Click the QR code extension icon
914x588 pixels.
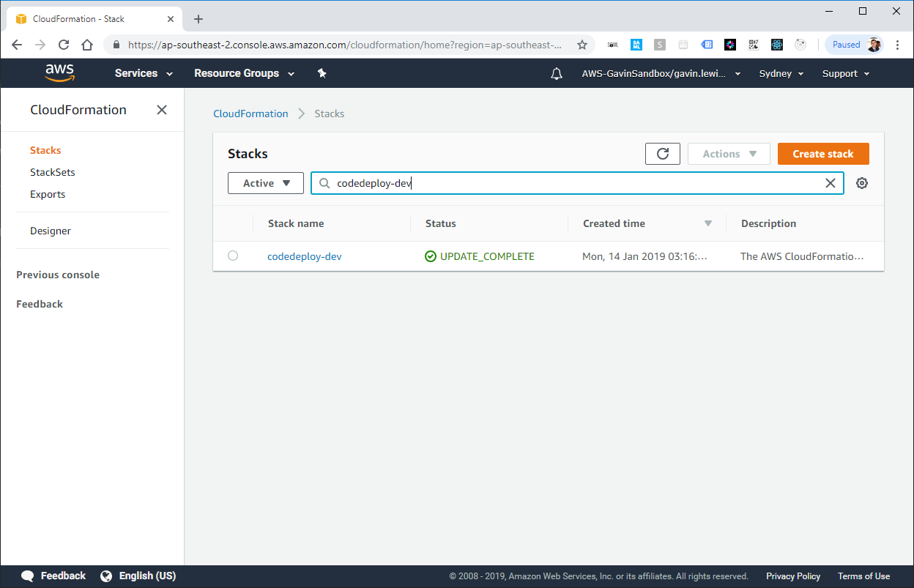click(x=754, y=45)
